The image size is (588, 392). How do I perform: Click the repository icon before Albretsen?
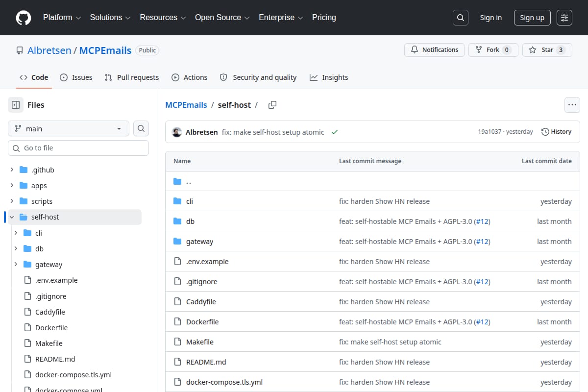[x=20, y=50]
